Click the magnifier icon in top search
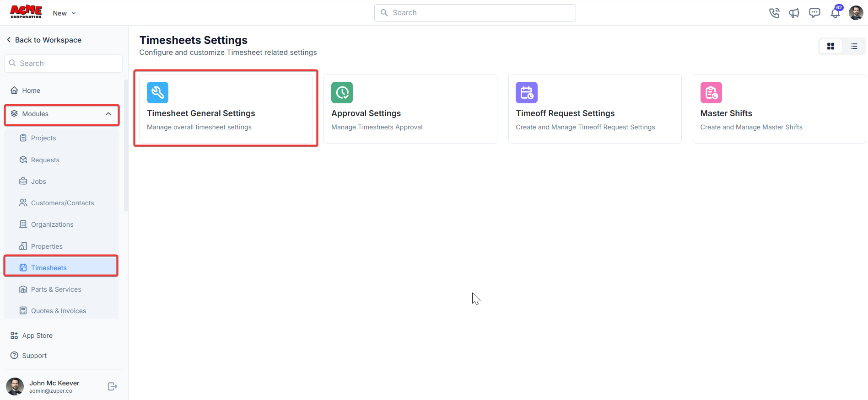 [384, 13]
